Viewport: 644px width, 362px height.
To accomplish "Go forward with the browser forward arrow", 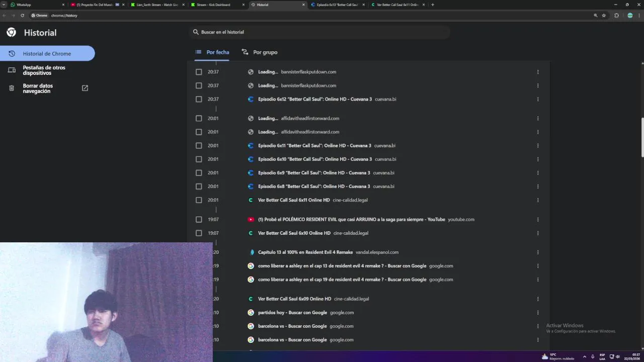I will coord(13,16).
